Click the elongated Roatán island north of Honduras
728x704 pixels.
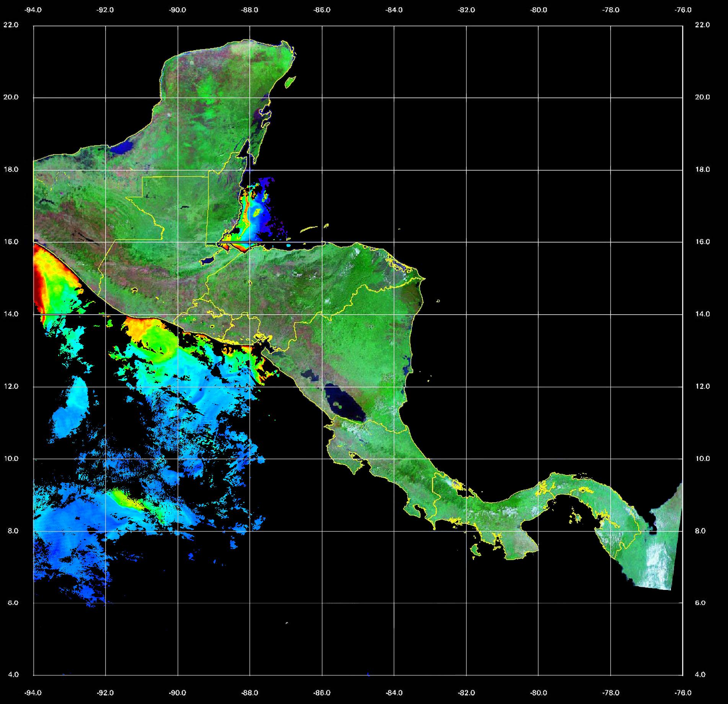(309, 229)
